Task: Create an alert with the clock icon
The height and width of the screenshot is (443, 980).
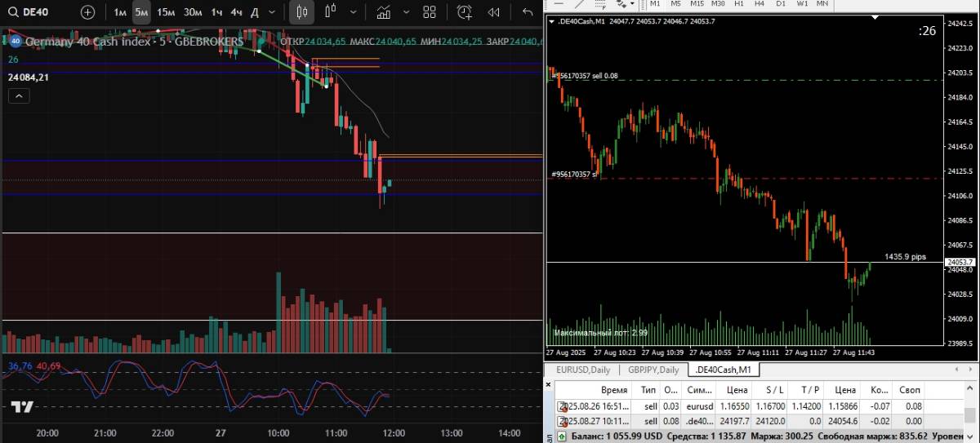Action: click(465, 12)
